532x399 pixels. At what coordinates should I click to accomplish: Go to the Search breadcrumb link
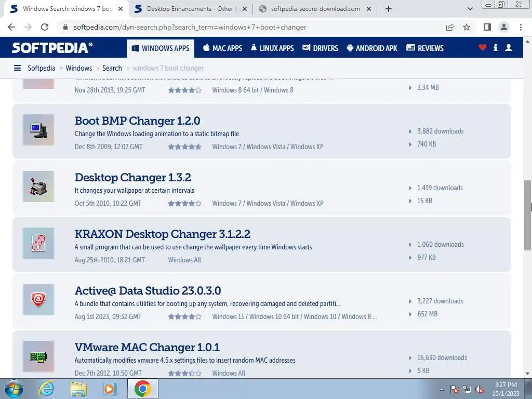pyautogui.click(x=112, y=68)
